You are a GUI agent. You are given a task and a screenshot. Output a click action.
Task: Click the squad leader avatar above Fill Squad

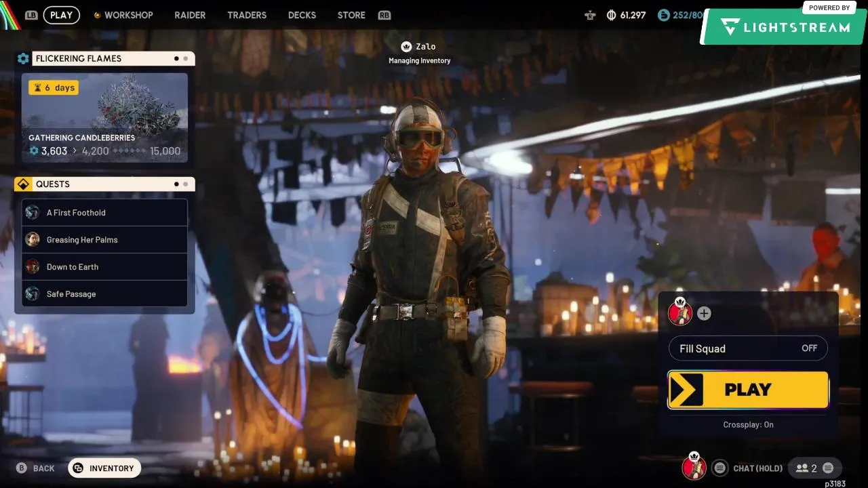click(x=680, y=312)
